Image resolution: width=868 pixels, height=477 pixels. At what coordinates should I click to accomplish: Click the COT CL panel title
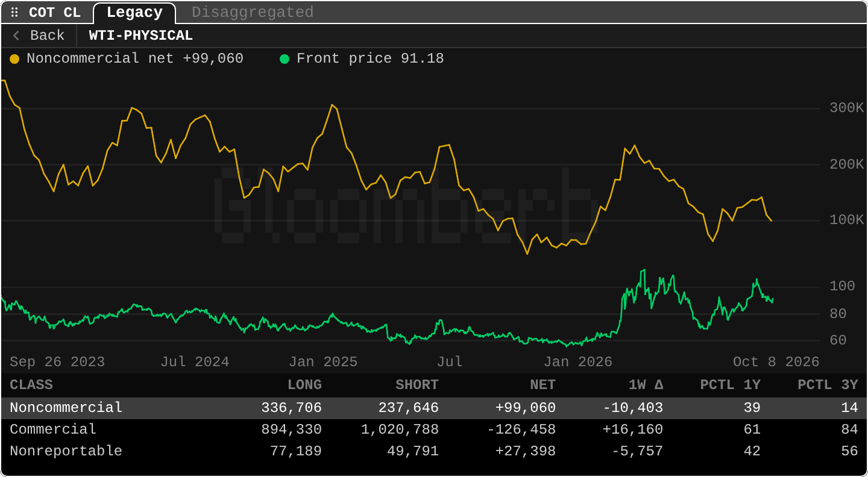pyautogui.click(x=55, y=13)
